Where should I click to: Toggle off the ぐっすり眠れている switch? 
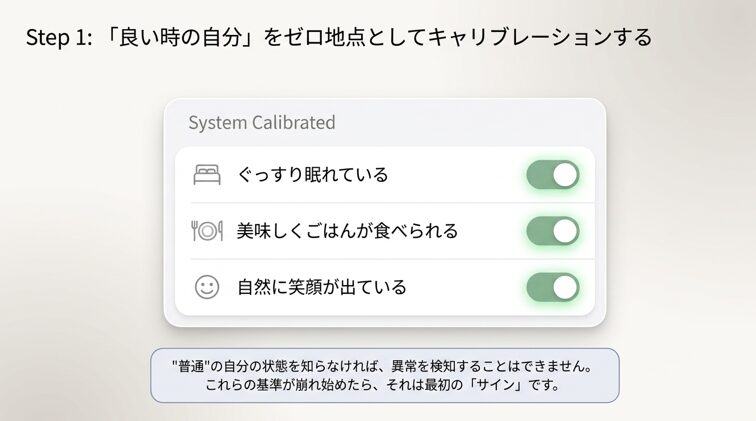[553, 175]
